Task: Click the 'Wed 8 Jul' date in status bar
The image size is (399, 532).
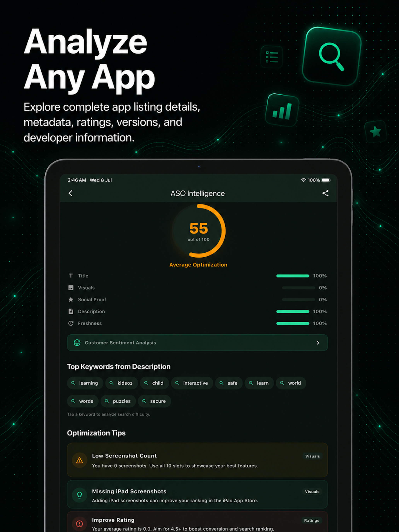Action: pos(101,180)
